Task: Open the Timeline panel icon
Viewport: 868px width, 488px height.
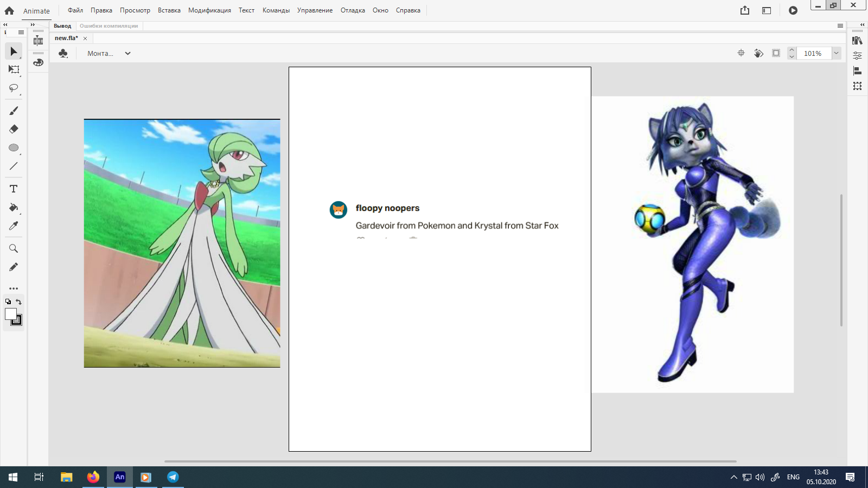Action: point(38,40)
